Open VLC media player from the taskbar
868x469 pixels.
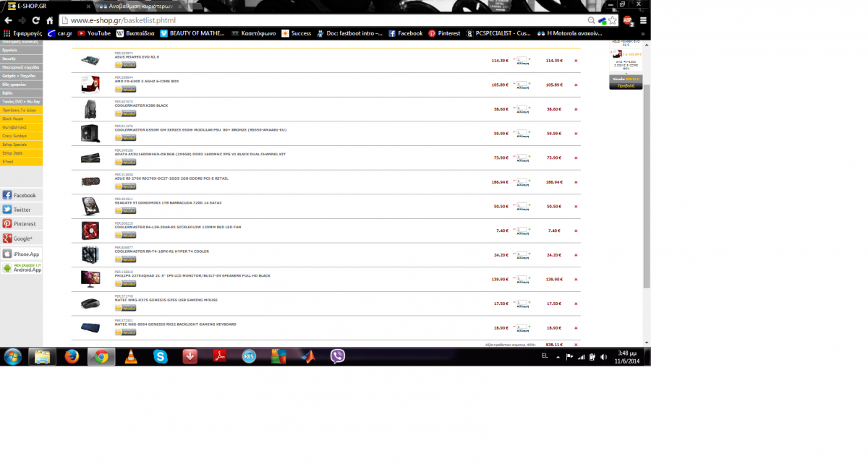[130, 356]
